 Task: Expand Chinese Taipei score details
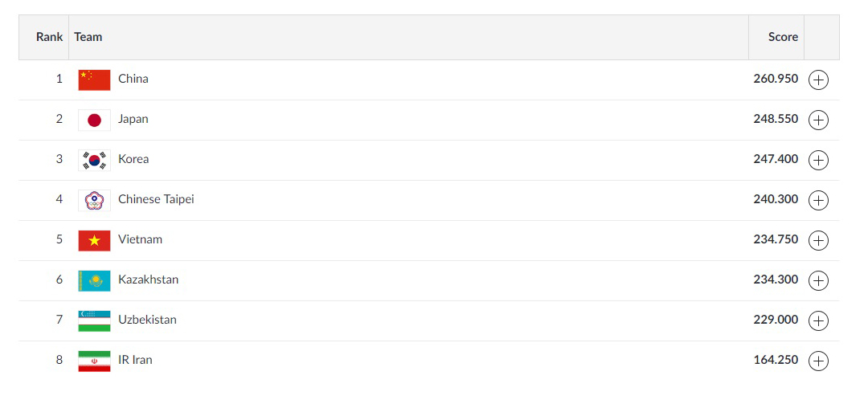point(818,200)
